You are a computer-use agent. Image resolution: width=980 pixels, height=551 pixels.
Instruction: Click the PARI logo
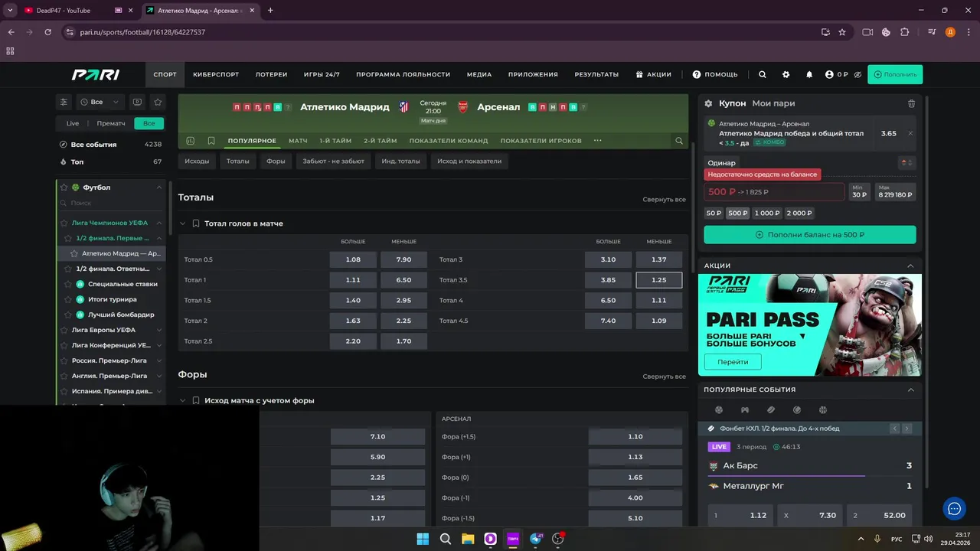click(96, 74)
